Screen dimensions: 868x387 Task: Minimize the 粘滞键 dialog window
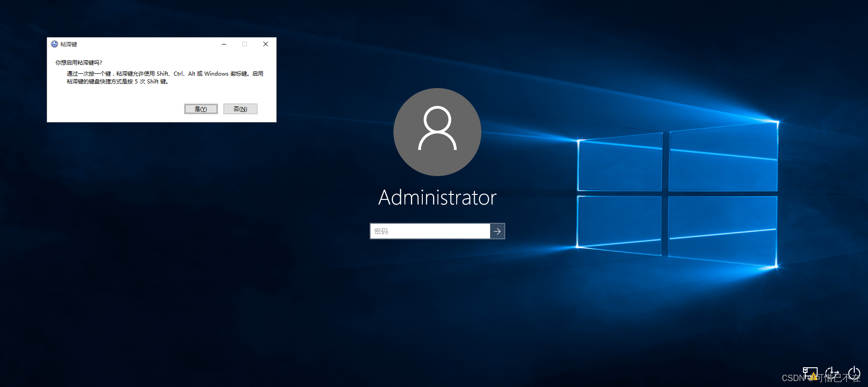point(224,44)
